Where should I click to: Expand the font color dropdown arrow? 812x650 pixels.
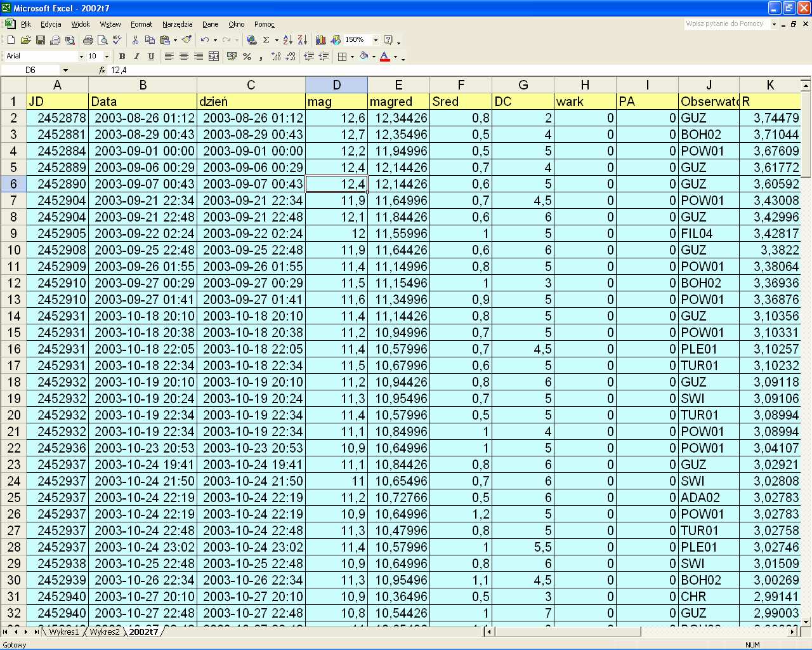coord(395,56)
